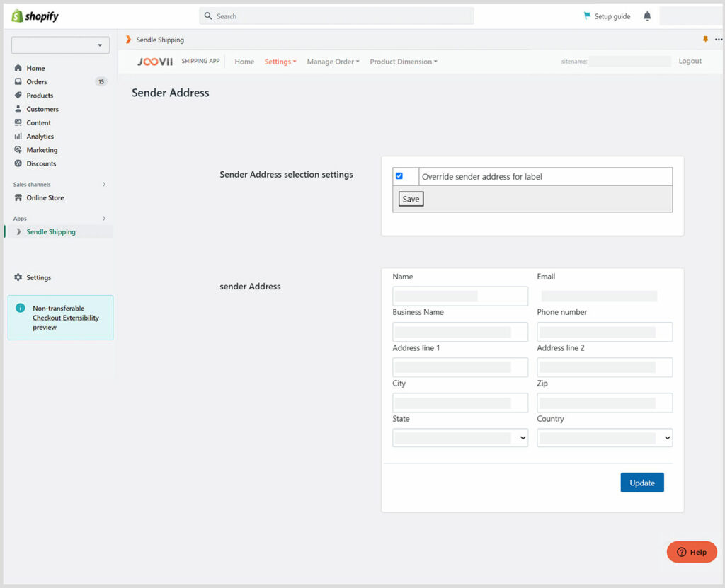Go to Products in sidebar
Screen dimensions: 725x588
40,96
